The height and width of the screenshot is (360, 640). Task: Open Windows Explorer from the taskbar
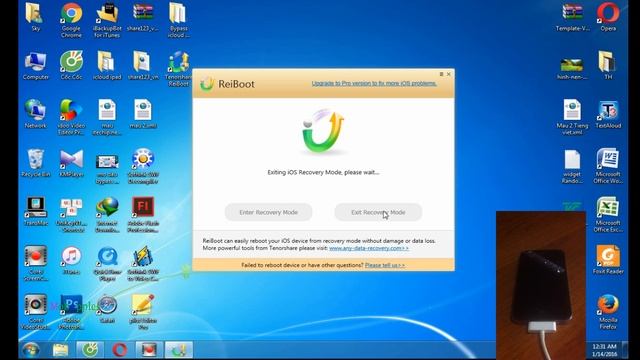pos(60,350)
